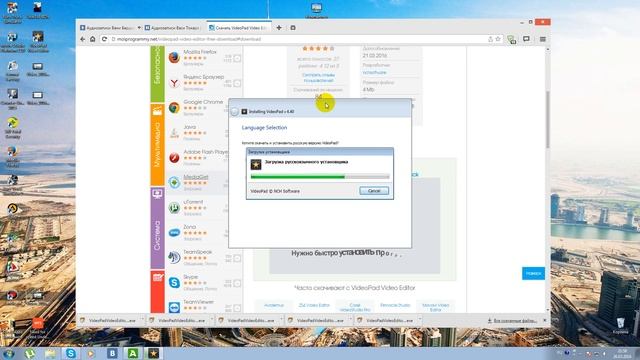
Task: Open dropdown arrow of fourth VideoPadVideoEdito download
Action: pyautogui.click(x=350, y=320)
